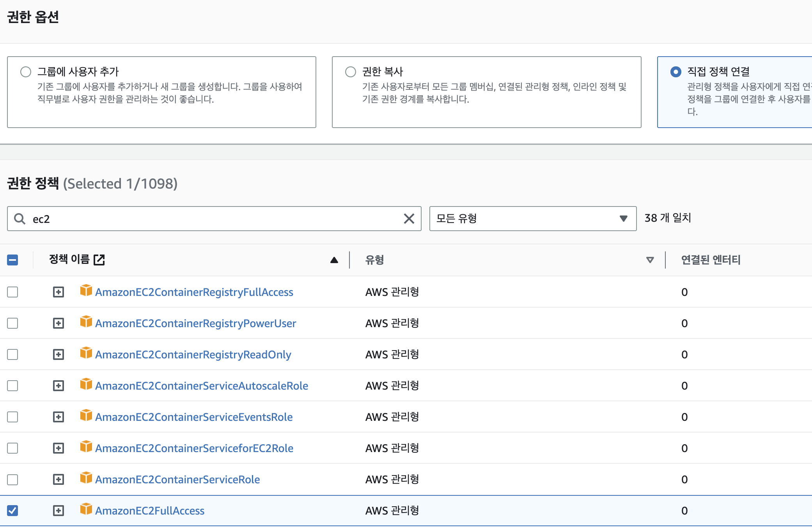
Task: Click the policy icon for AmazonEC2ContainerServiceRole
Action: 86,478
